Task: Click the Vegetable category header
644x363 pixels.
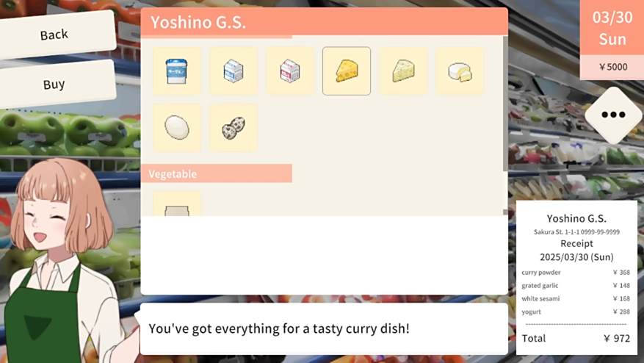Action: coord(217,173)
